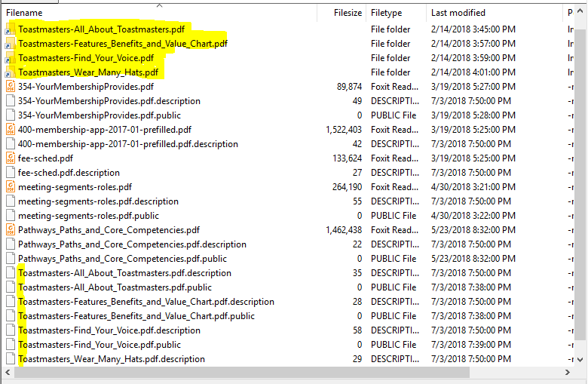Select Toastmasters_Wear_Many_Hats.pdf folder entry
Screen dimensions: 588x384
[88, 72]
